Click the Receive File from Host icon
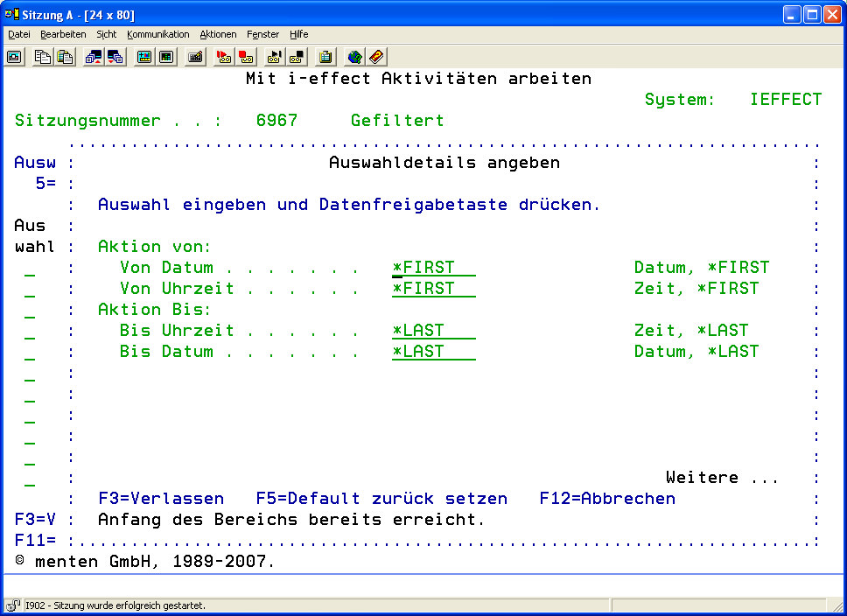The height and width of the screenshot is (616, 847). point(115,57)
